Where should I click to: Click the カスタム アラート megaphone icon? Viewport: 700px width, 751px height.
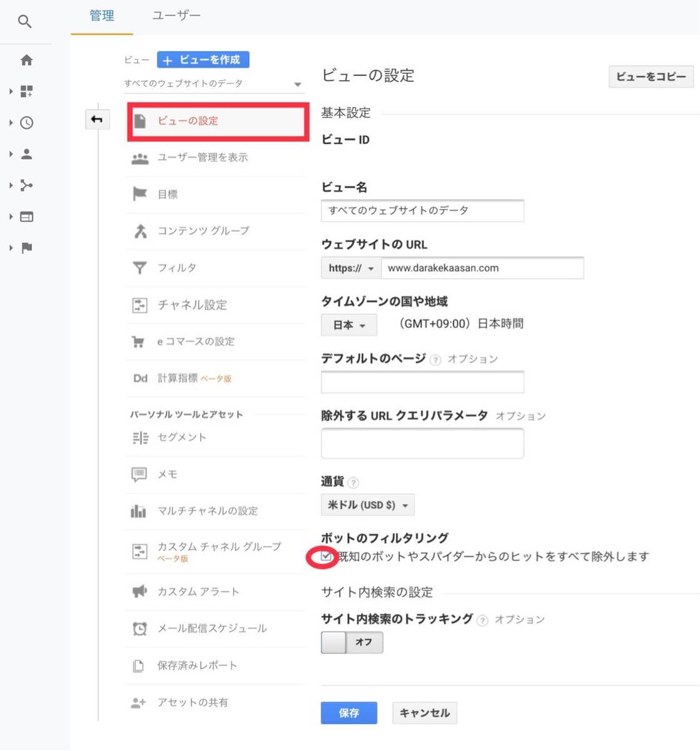[x=139, y=591]
